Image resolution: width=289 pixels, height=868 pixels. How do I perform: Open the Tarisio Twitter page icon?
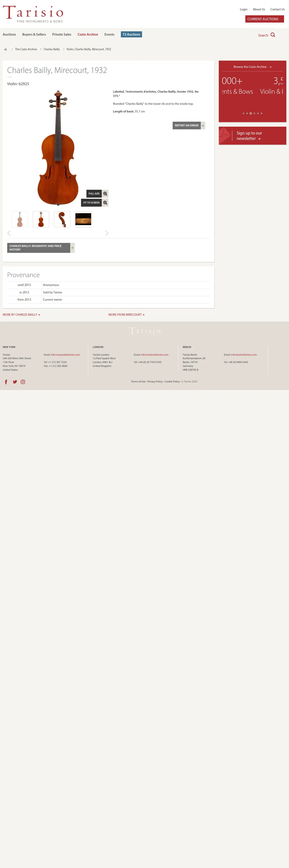15,382
